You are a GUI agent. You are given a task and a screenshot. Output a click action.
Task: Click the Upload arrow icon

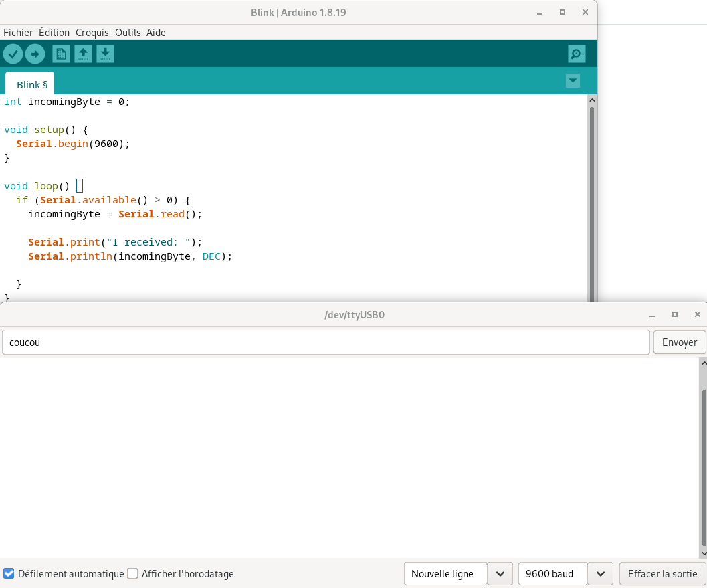35,54
